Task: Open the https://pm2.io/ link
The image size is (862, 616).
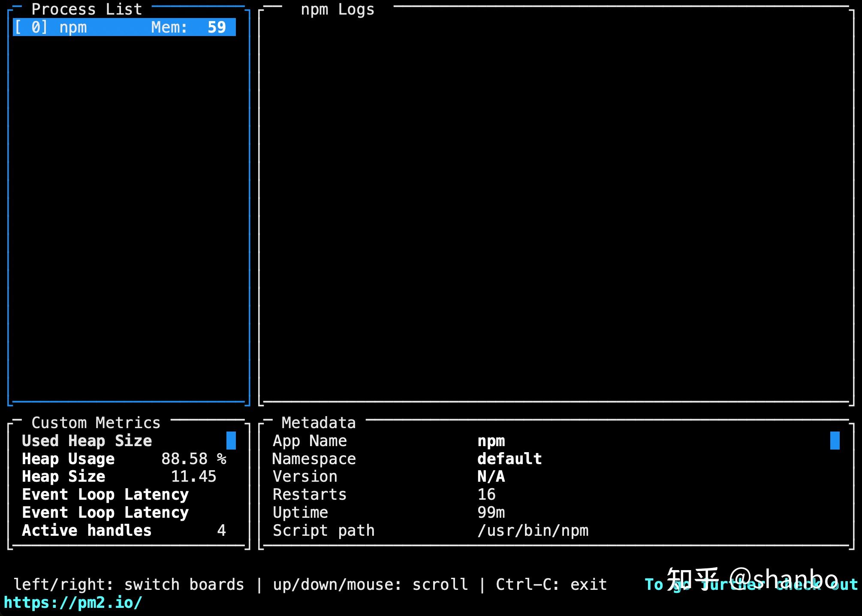Action: pos(73,603)
